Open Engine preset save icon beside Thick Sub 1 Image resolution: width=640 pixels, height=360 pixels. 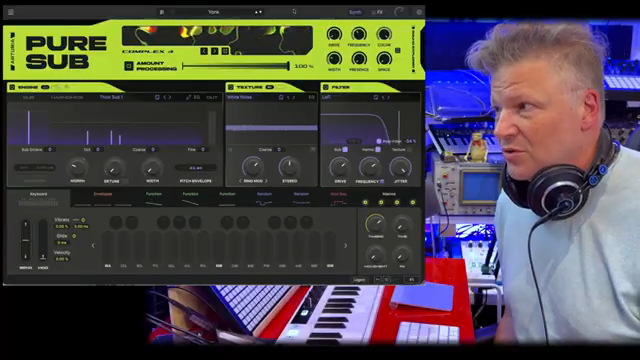(157, 97)
